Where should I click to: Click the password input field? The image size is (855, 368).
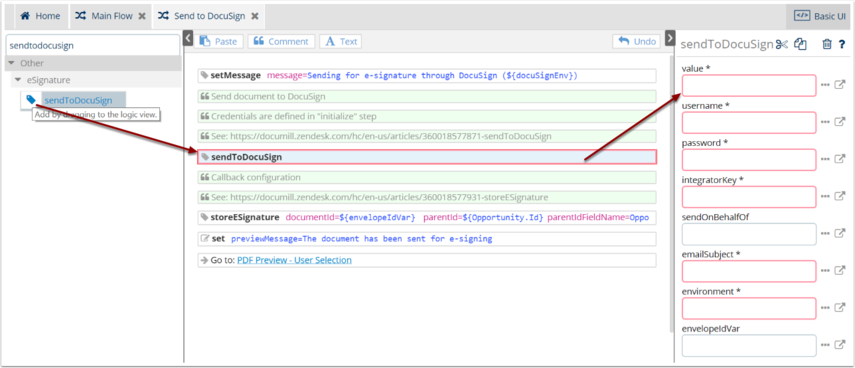pyautogui.click(x=749, y=160)
